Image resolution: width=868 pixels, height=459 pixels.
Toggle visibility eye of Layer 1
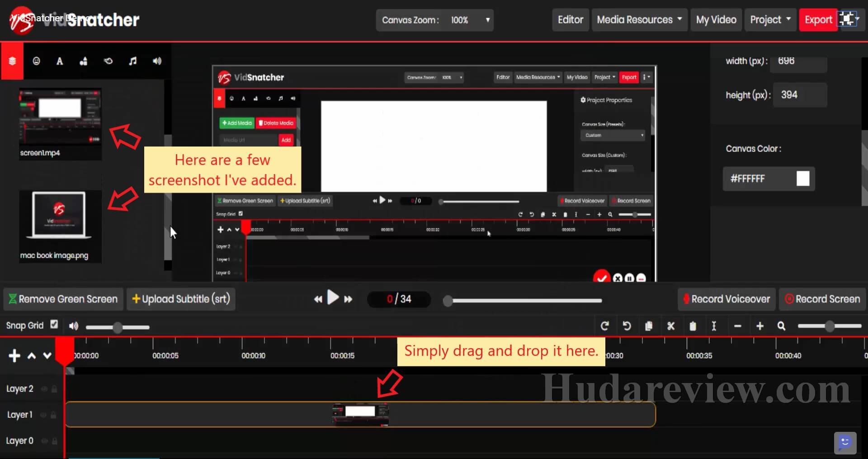(44, 415)
